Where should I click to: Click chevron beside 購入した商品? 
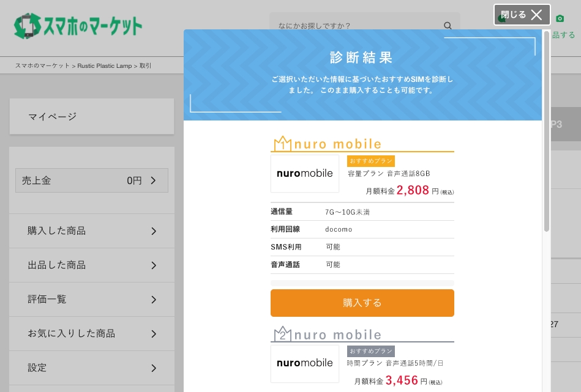(x=154, y=231)
